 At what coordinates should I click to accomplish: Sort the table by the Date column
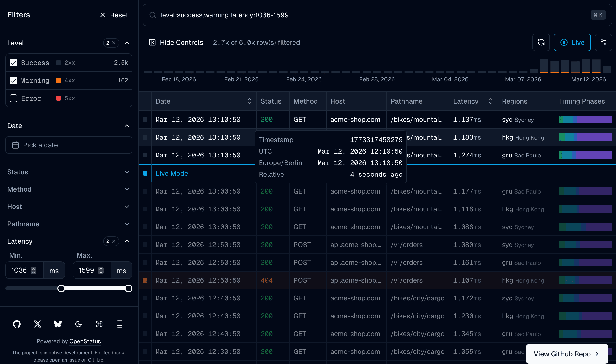[x=249, y=101]
